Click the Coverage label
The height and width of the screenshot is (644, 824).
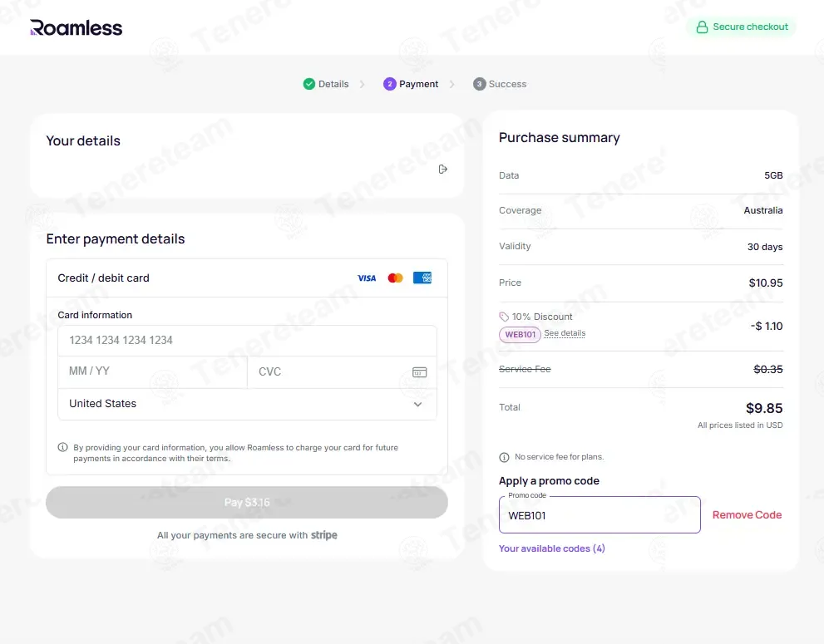(x=520, y=210)
